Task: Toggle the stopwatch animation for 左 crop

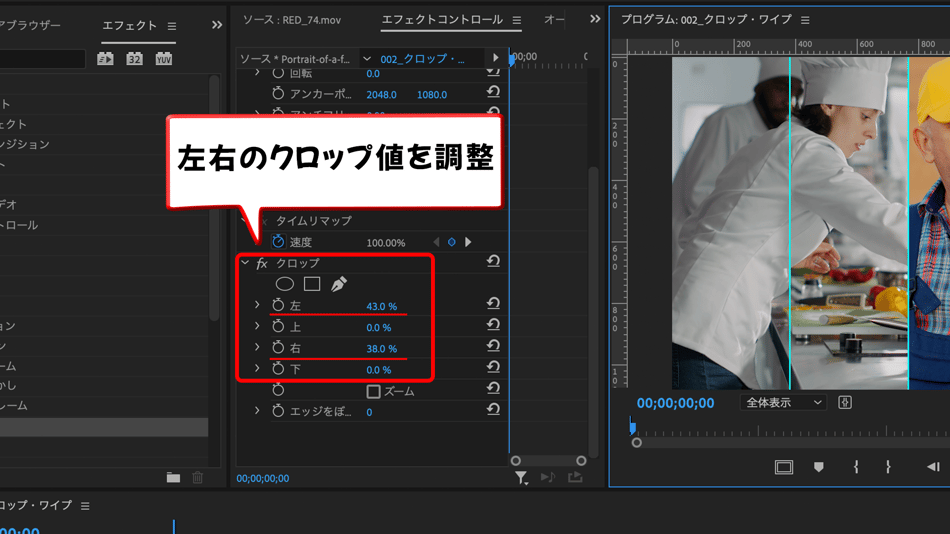Action: 278,306
